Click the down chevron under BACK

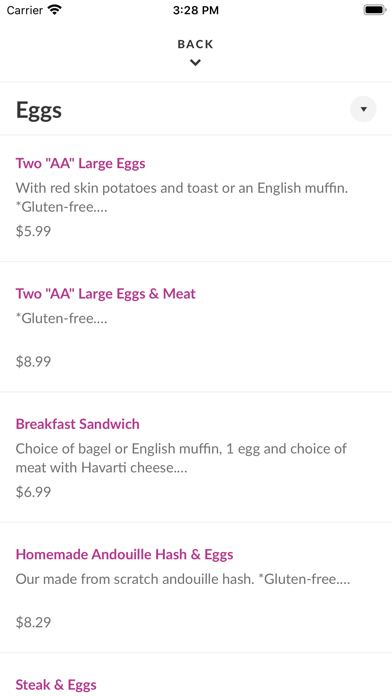(x=195, y=63)
